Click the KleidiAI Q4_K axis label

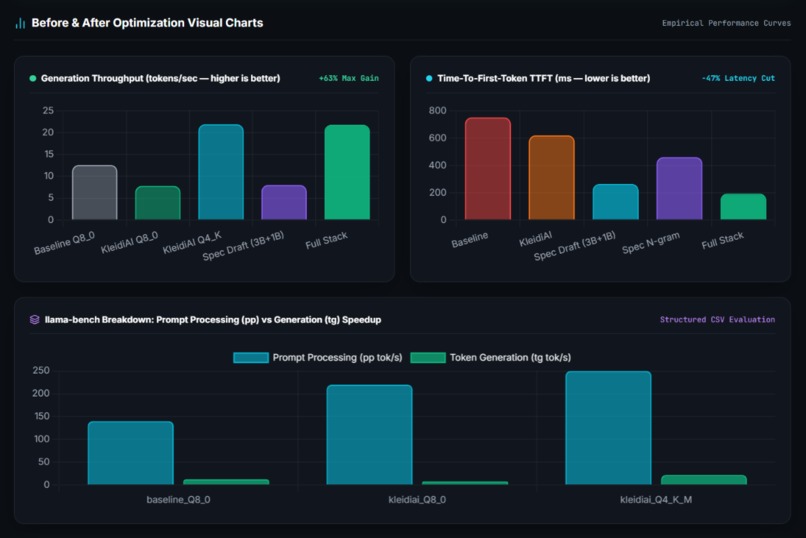(192, 243)
